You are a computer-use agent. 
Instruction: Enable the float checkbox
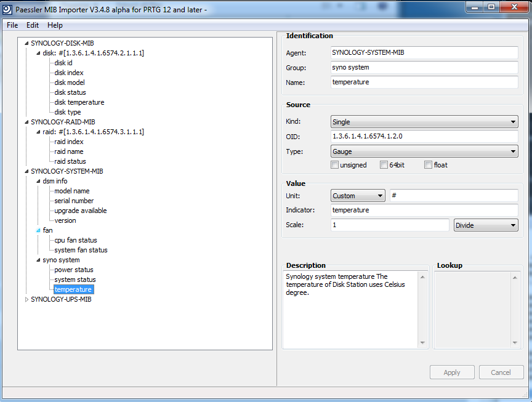click(428, 165)
